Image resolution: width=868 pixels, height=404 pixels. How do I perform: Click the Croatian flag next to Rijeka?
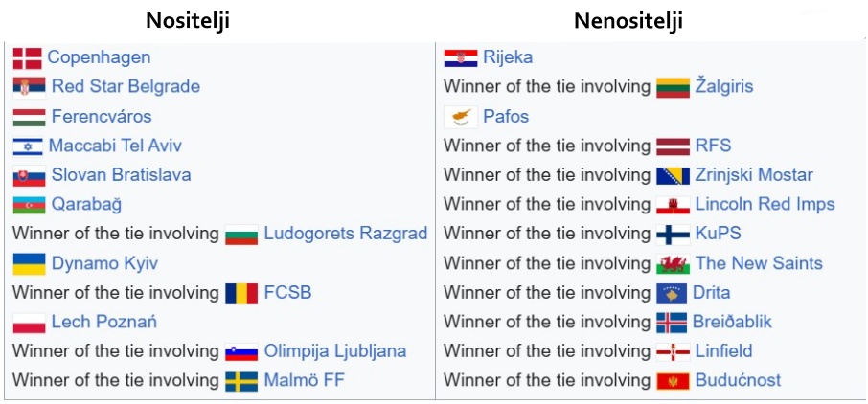[x=461, y=58]
